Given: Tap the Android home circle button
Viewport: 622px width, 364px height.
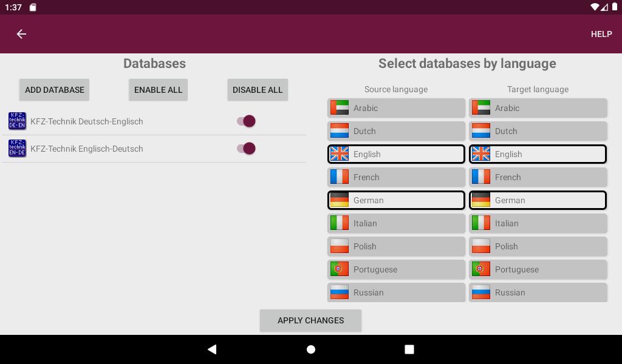Looking at the screenshot, I should click(x=311, y=349).
